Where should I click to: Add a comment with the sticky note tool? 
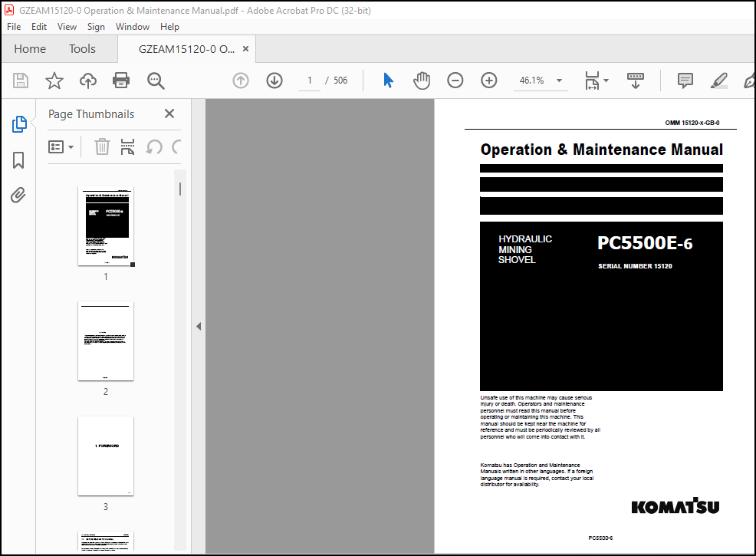685,81
